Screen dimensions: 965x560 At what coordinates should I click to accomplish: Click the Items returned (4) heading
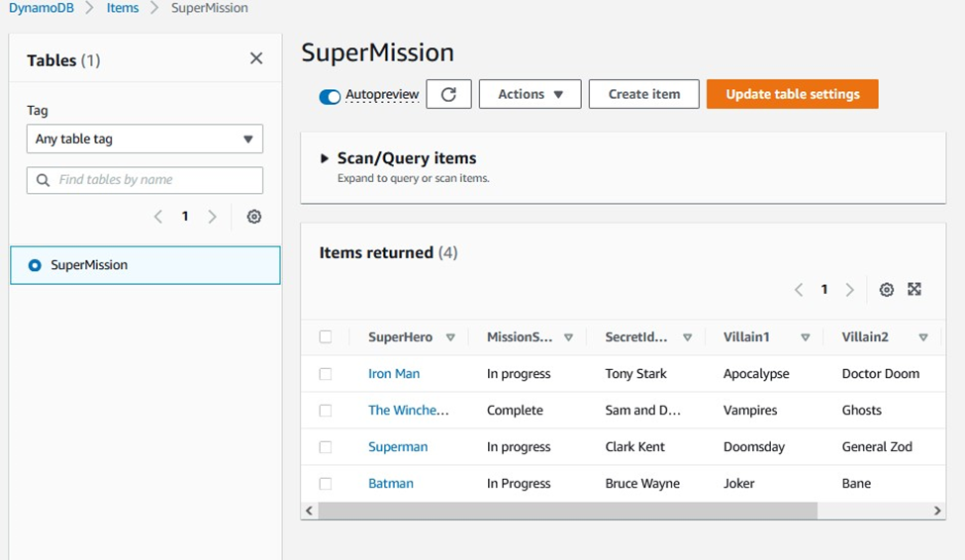[388, 253]
